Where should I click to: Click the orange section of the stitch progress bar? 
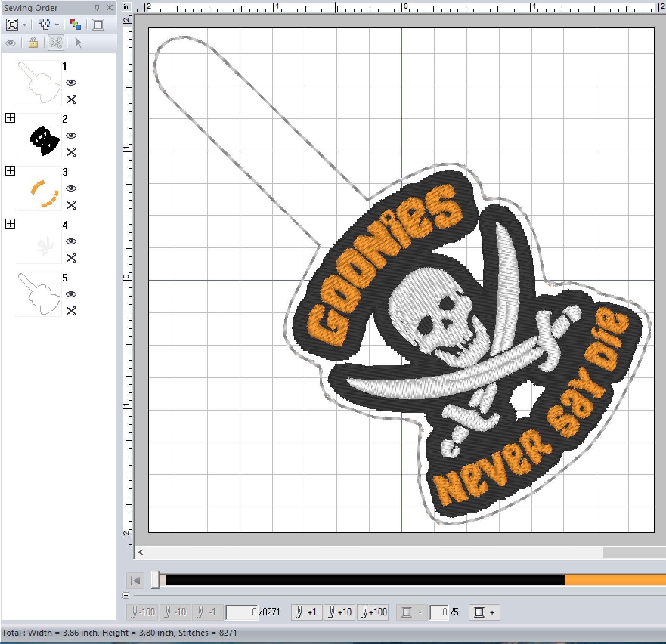(615, 580)
